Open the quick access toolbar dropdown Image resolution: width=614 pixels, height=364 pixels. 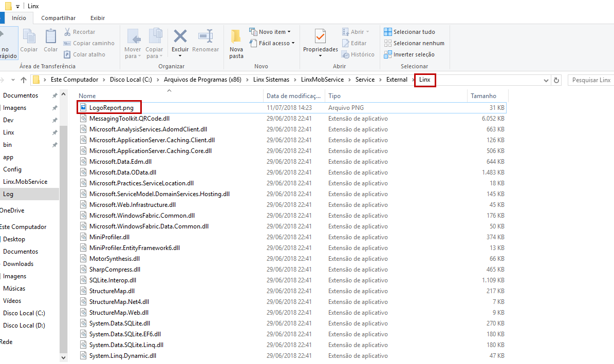pos(17,6)
